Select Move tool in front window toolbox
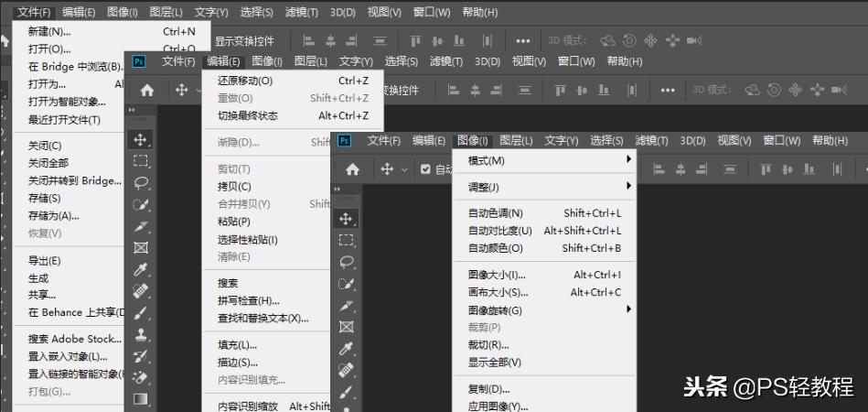Screen dimensions: 868x412 [346, 218]
